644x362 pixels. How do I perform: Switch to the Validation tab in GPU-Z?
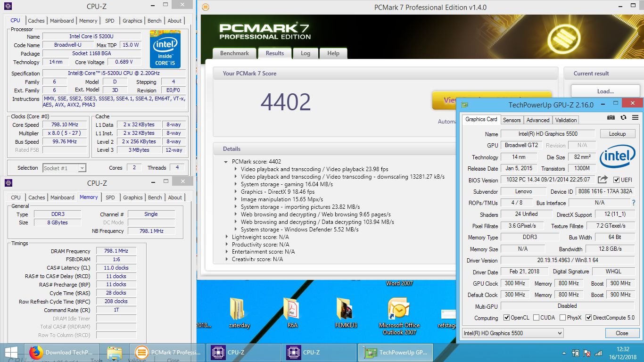coord(566,120)
